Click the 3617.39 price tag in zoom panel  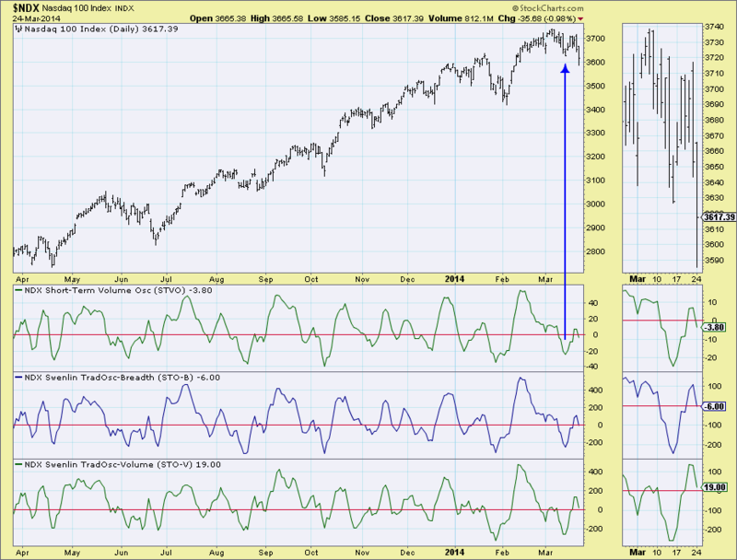point(719,217)
